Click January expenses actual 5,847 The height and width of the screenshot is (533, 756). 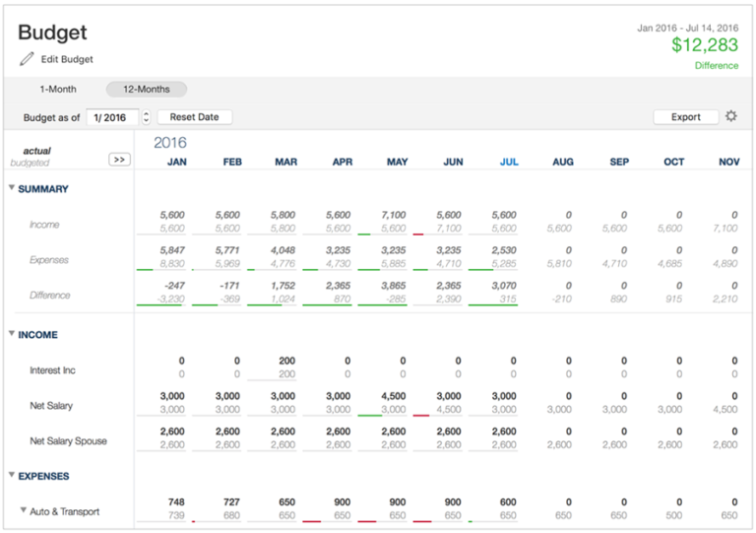(x=172, y=250)
